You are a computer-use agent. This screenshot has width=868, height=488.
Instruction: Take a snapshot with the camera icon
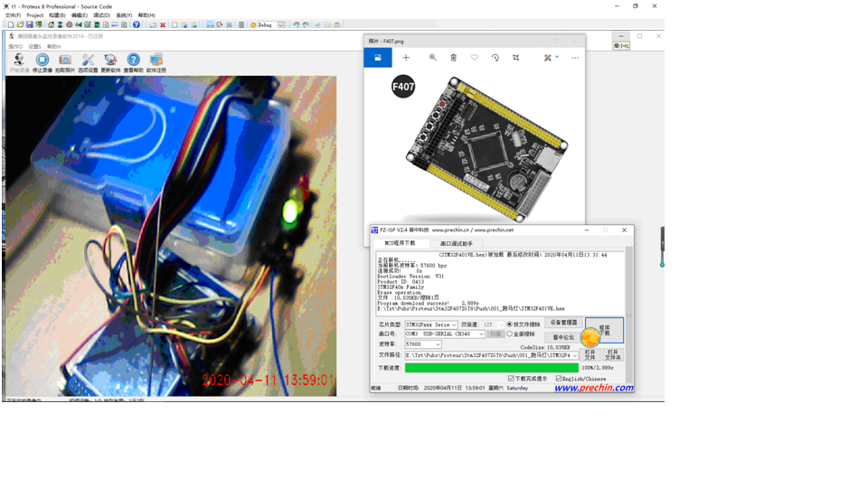(x=65, y=61)
